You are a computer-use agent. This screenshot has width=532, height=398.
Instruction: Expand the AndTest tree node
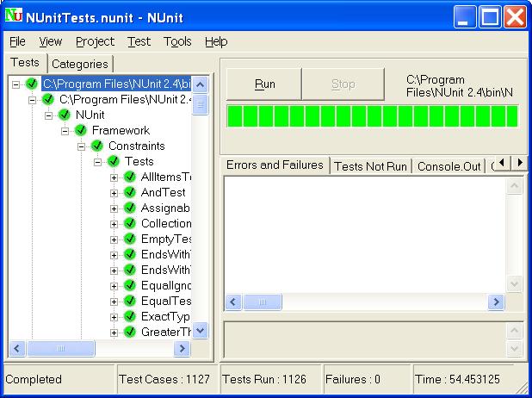point(114,193)
